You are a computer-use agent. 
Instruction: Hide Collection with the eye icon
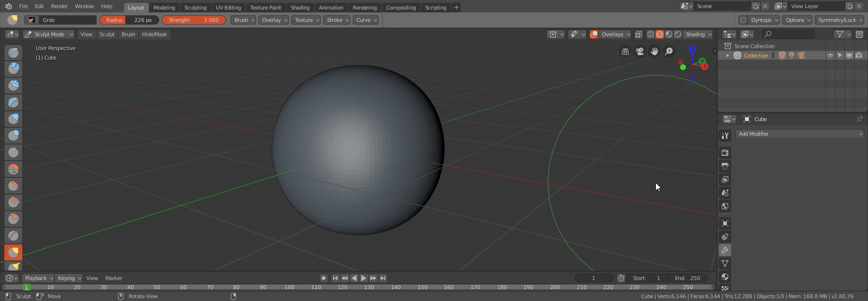tap(830, 56)
